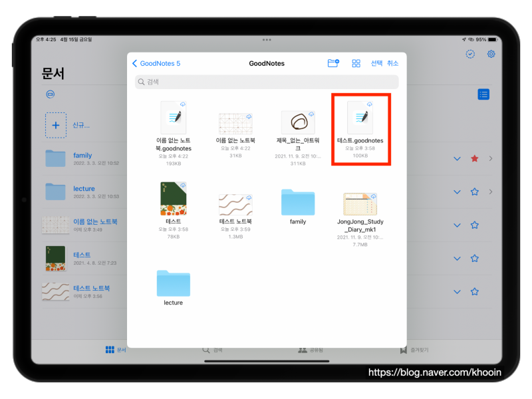Expand options chevron for 이름 없는 노트북 row

coord(457,225)
